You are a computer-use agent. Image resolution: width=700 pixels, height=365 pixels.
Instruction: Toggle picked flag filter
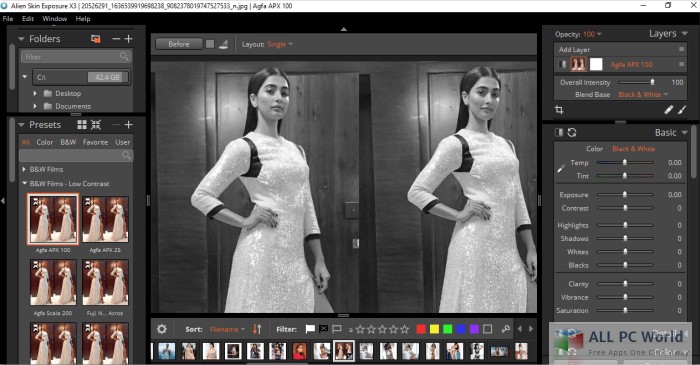click(310, 329)
